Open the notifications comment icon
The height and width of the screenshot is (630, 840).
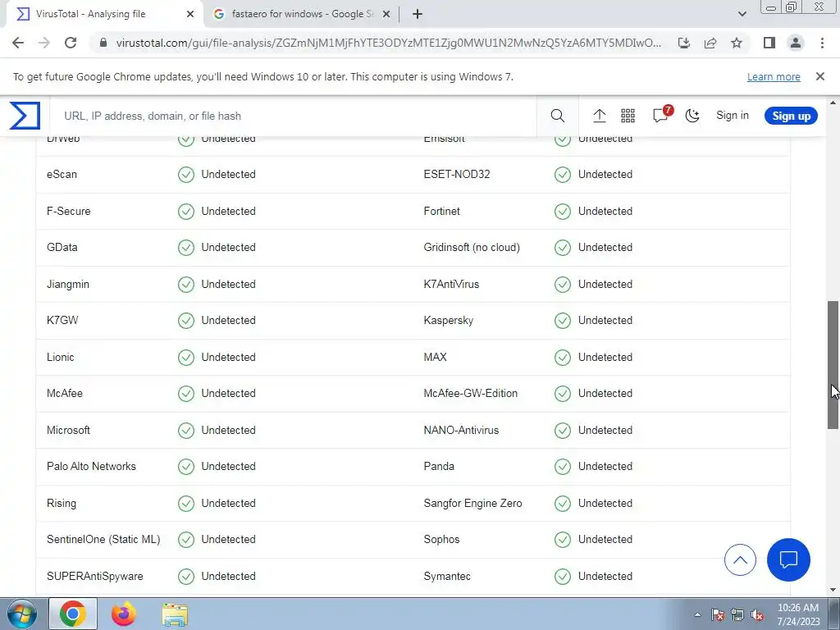pyautogui.click(x=660, y=116)
